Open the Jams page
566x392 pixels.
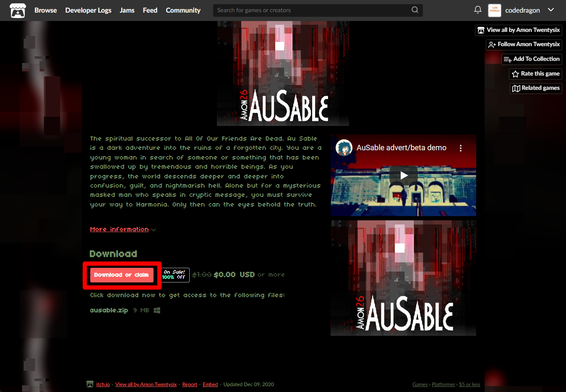pyautogui.click(x=127, y=10)
